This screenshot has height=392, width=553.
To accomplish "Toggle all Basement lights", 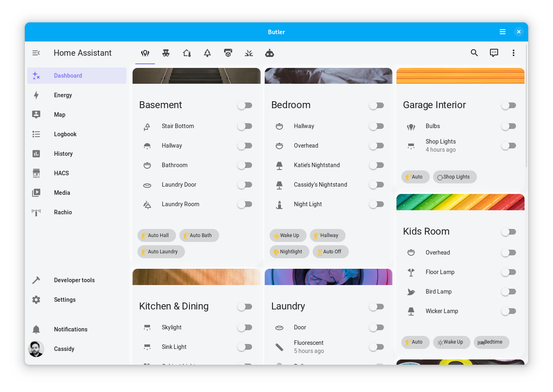I will point(245,105).
